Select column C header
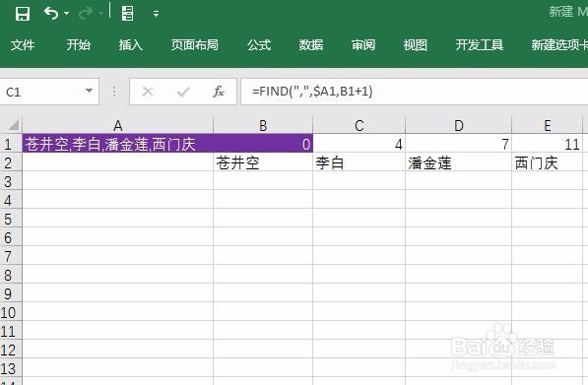This screenshot has width=588, height=385. (359, 126)
